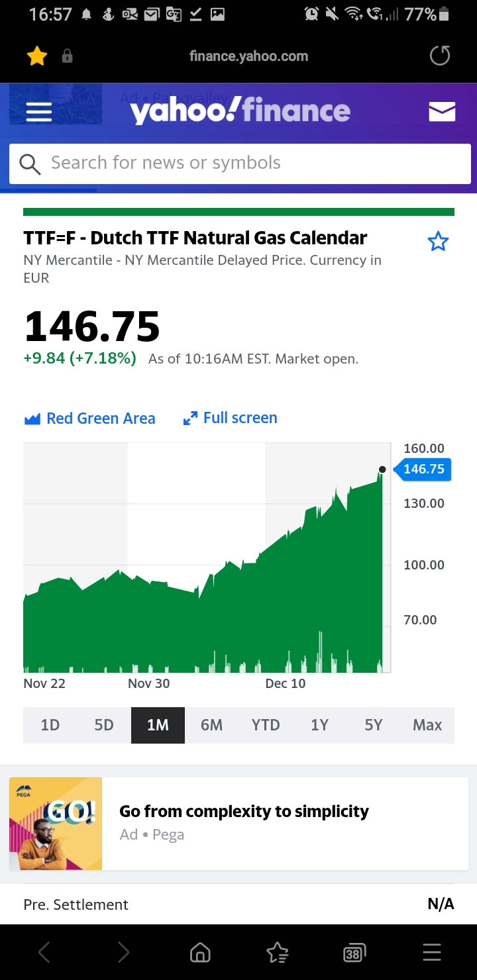Screen dimensions: 477x980
Task: Open browser home icon
Action: (200, 953)
